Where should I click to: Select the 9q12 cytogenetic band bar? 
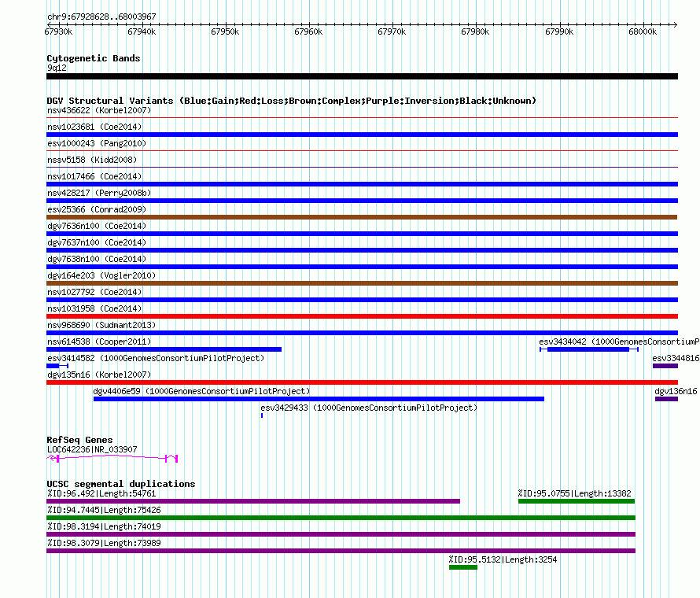click(362, 76)
